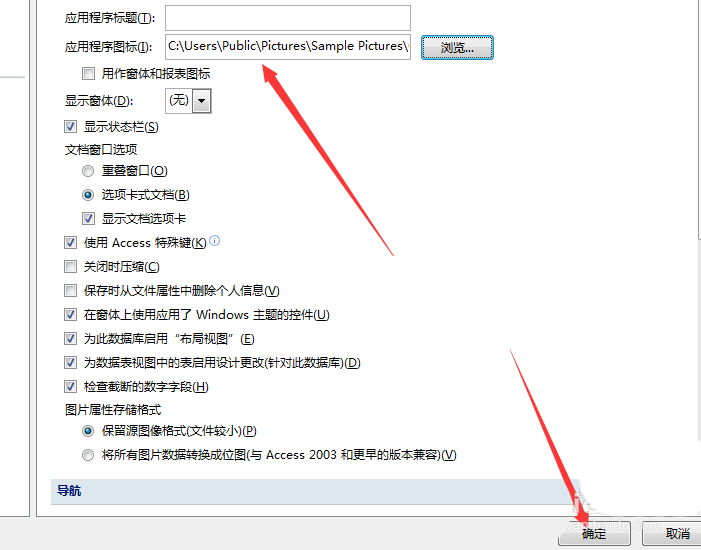
Task: Choose 将所有图片数据转换成位图 radio option
Action: [x=88, y=455]
